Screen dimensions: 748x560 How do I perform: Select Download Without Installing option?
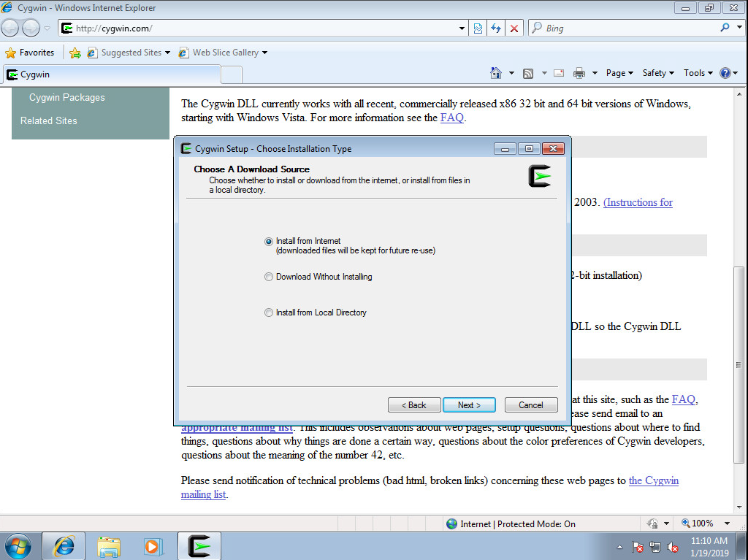(269, 277)
